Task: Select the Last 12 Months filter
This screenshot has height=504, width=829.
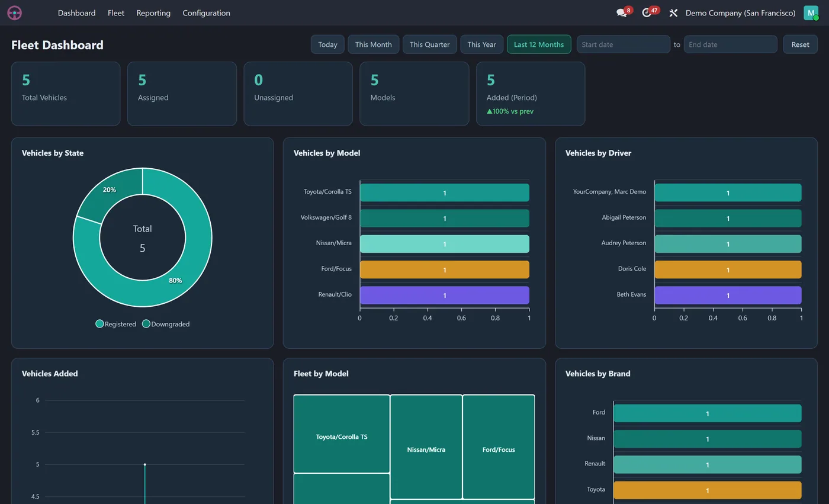Action: [539, 44]
